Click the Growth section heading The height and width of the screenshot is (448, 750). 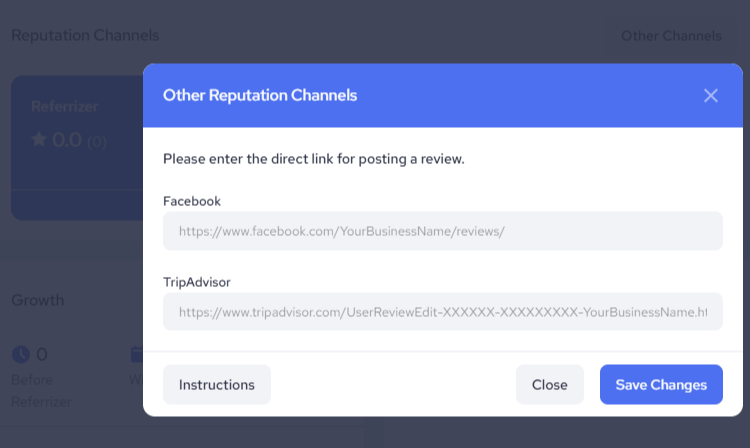point(38,300)
